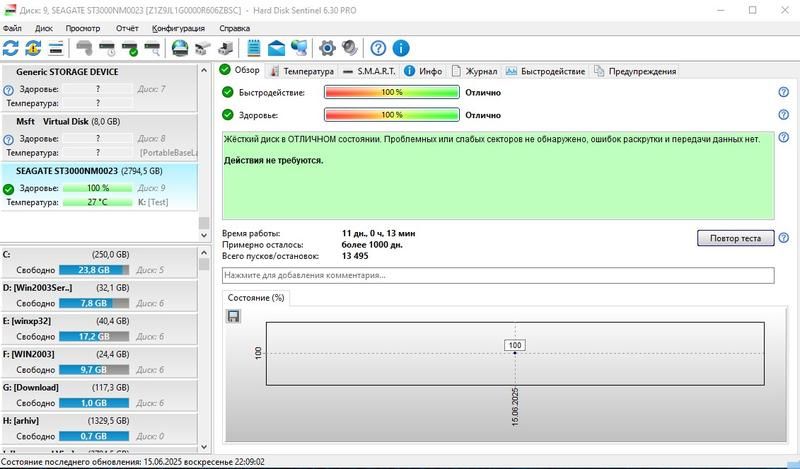Image resolution: width=800 pixels, height=469 pixels.
Task: Click green check icon for SEAGATE disk
Action: (8, 189)
